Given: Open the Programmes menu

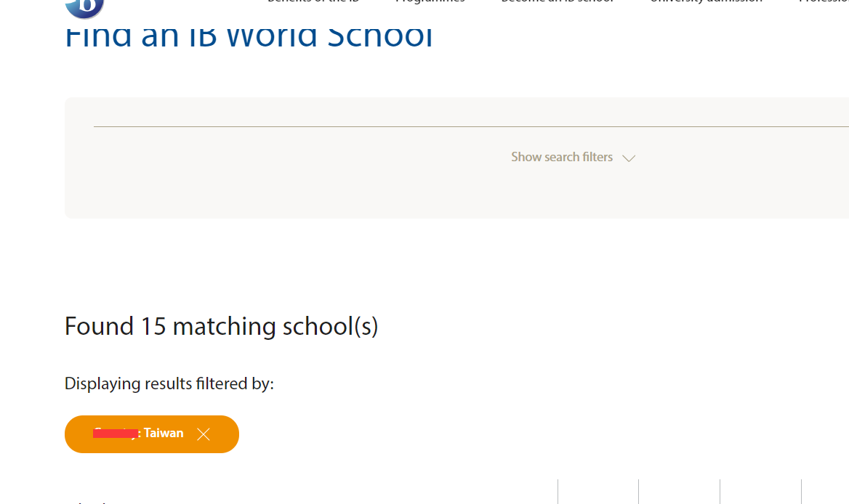Looking at the screenshot, I should click(x=430, y=1).
